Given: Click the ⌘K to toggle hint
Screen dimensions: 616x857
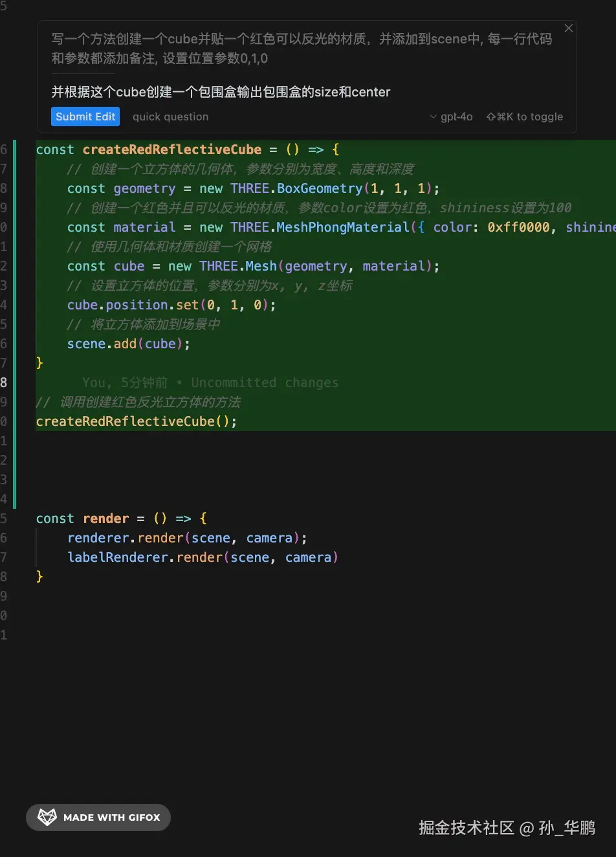Looking at the screenshot, I should [524, 117].
